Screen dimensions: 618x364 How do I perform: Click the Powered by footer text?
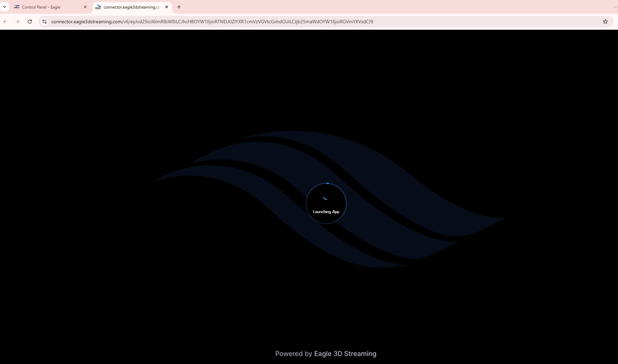293,353
